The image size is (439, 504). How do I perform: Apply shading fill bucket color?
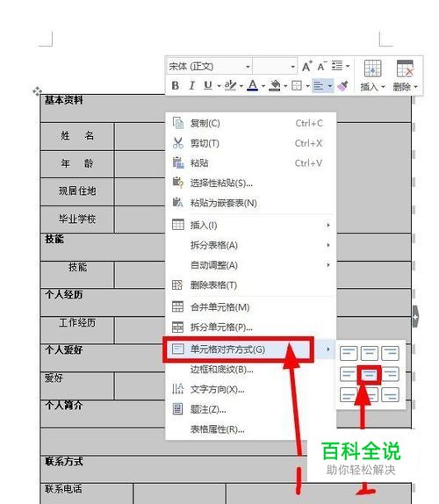click(275, 85)
